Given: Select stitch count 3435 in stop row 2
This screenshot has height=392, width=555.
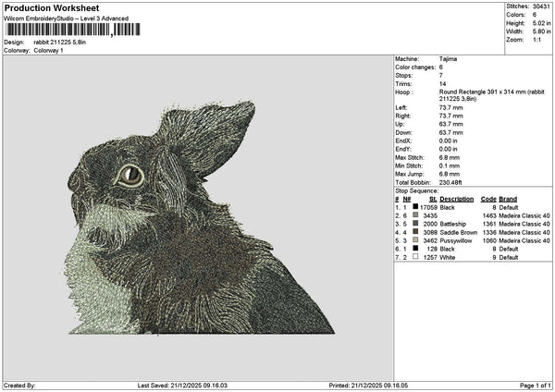Looking at the screenshot, I should click(430, 215).
